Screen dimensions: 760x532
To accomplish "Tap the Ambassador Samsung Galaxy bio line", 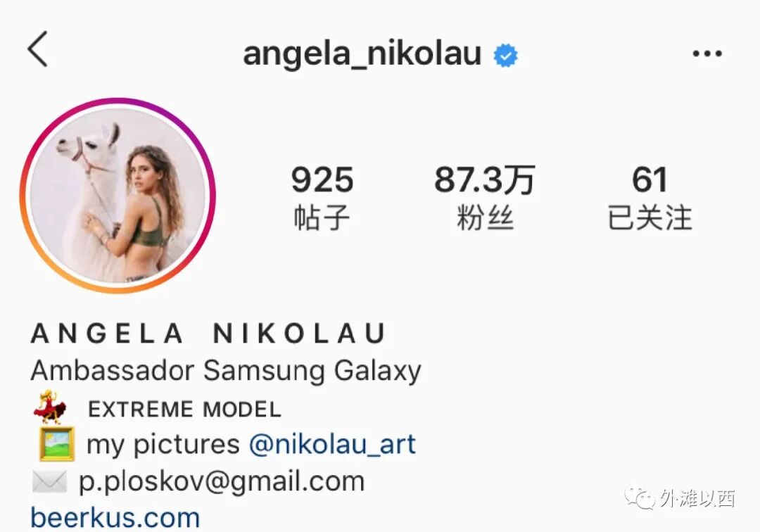I will (x=226, y=372).
